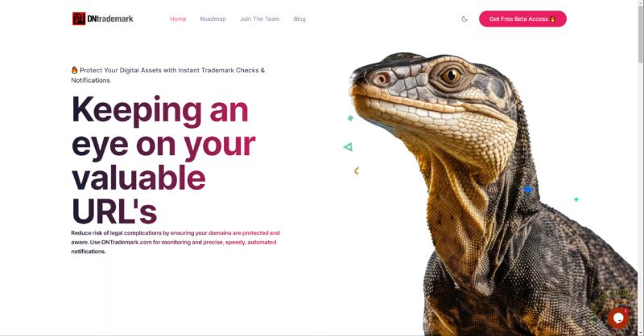Viewport: 644px width, 336px height.
Task: Go to the Roadmap page
Action: point(213,18)
